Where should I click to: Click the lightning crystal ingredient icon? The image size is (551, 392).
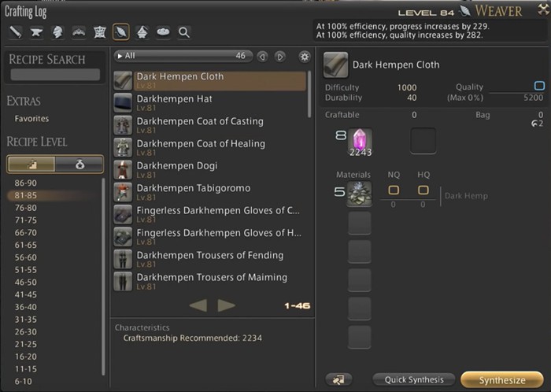pyautogui.click(x=360, y=142)
